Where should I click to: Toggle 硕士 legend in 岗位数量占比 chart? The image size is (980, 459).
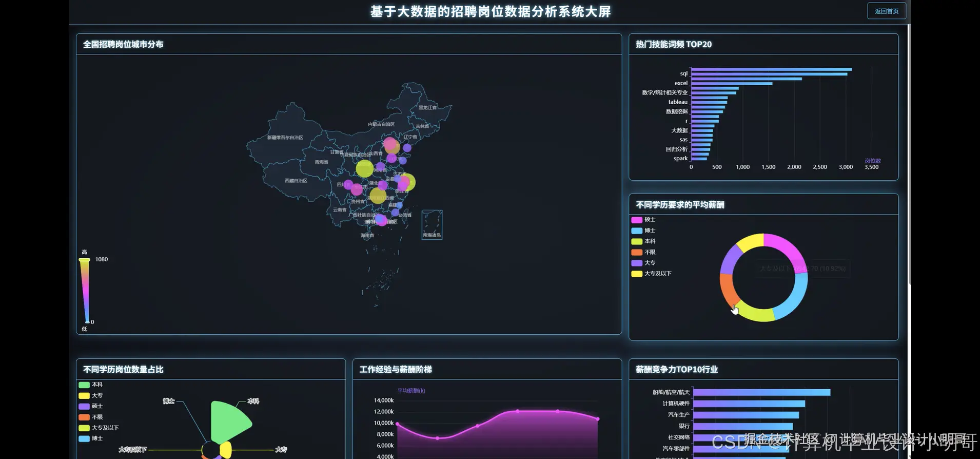click(x=91, y=406)
